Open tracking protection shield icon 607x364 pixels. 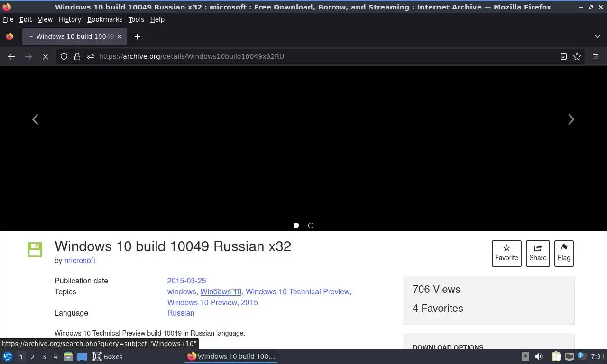pos(64,56)
